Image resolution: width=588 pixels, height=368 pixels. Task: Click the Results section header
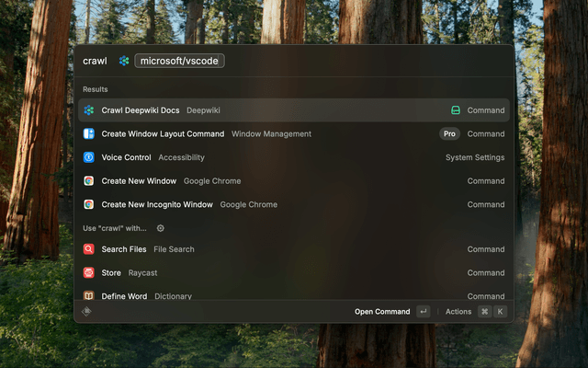pyautogui.click(x=96, y=89)
